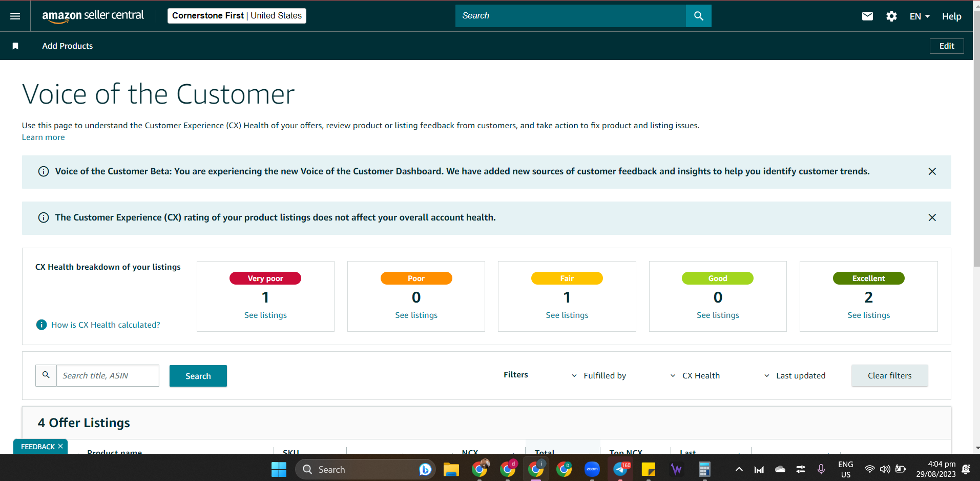This screenshot has height=481, width=980.
Task: Open the EN language dropdown
Action: 920,16
